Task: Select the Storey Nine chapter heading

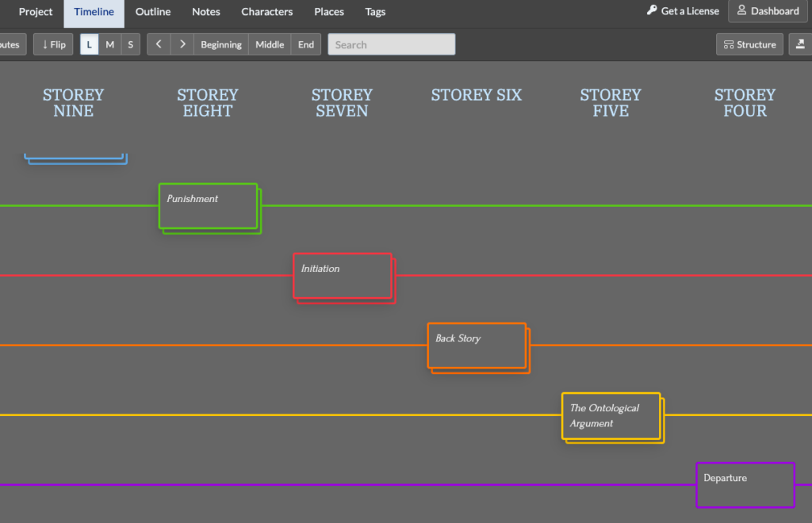Action: [74, 102]
